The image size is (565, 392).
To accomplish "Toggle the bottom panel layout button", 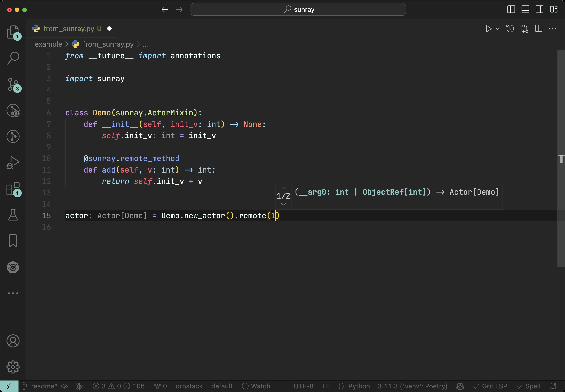I will tap(525, 9).
